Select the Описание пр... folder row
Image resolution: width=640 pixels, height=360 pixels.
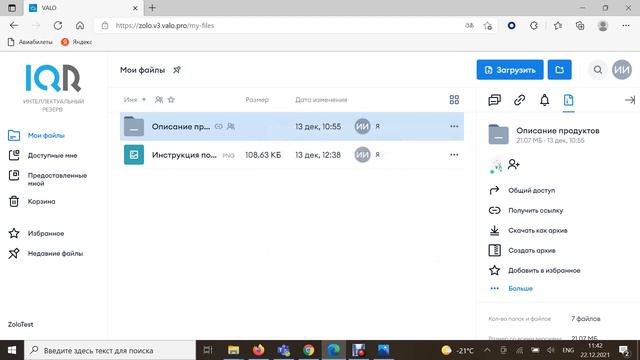(x=292, y=127)
